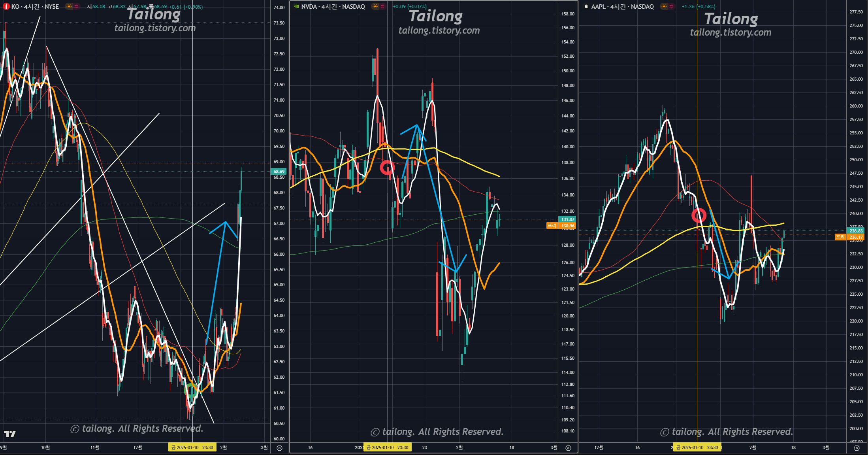Screen dimensions: 868x455
Task: Click the sun market-status icon on KO
Action: tap(69, 7)
